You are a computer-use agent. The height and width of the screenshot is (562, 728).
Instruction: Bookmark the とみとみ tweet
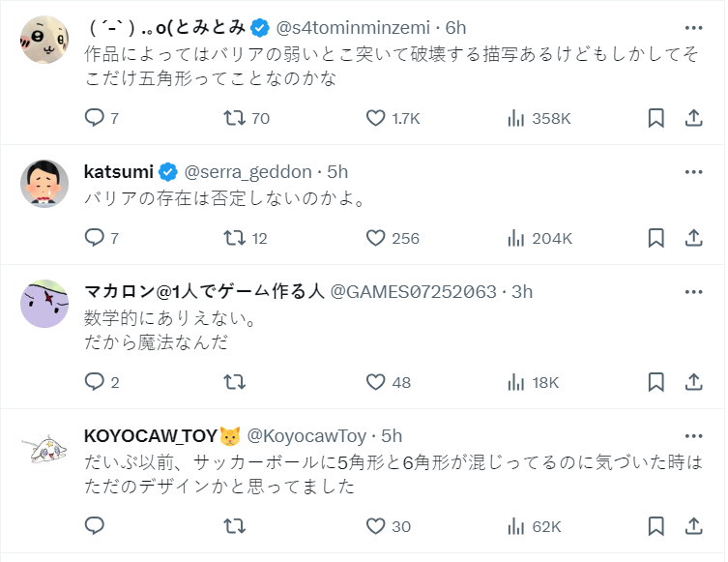click(655, 118)
